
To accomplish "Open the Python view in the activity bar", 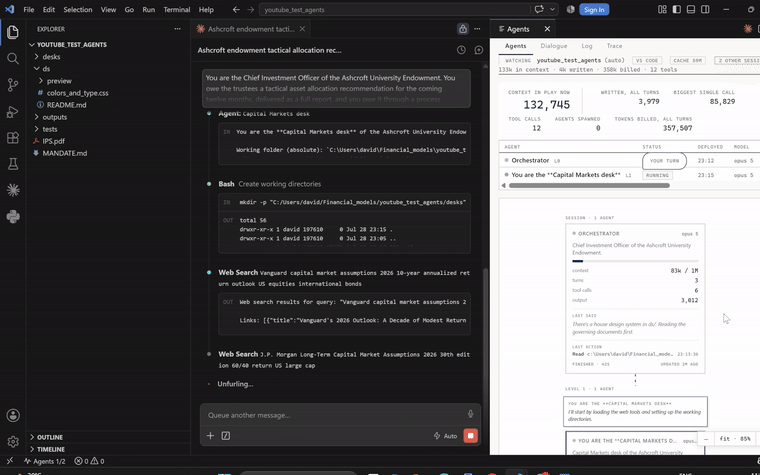I will coord(13,217).
